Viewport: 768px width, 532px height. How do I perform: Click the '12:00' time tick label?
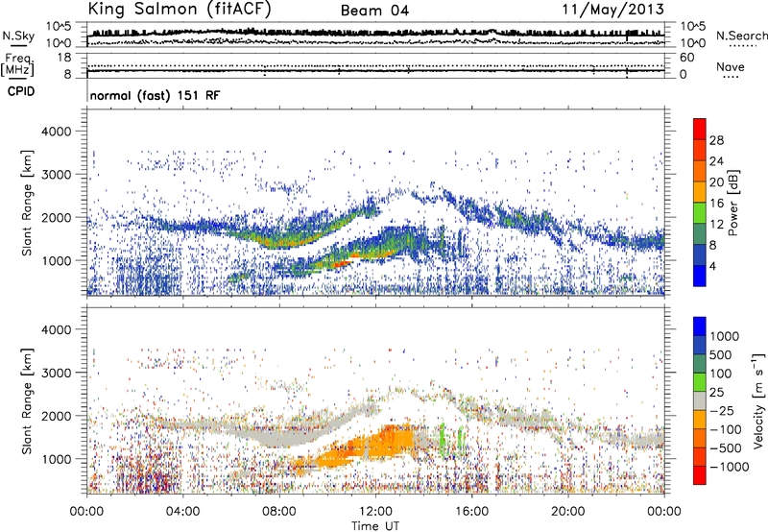375,512
